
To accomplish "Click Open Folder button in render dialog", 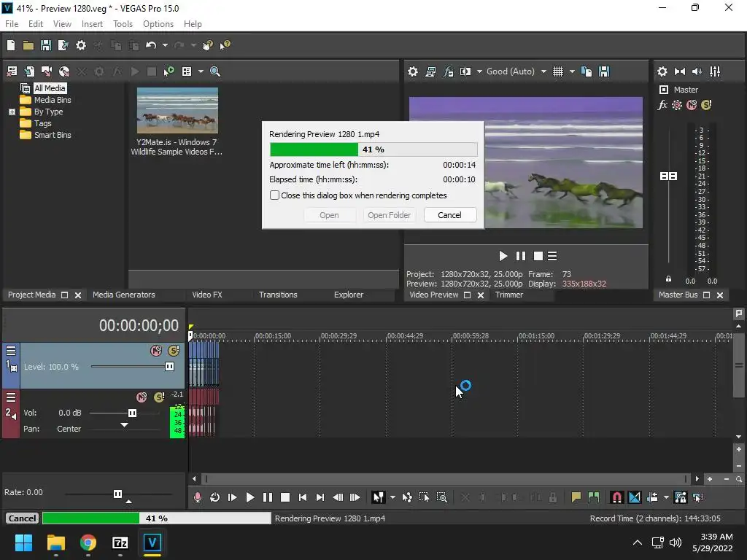I will 390,215.
